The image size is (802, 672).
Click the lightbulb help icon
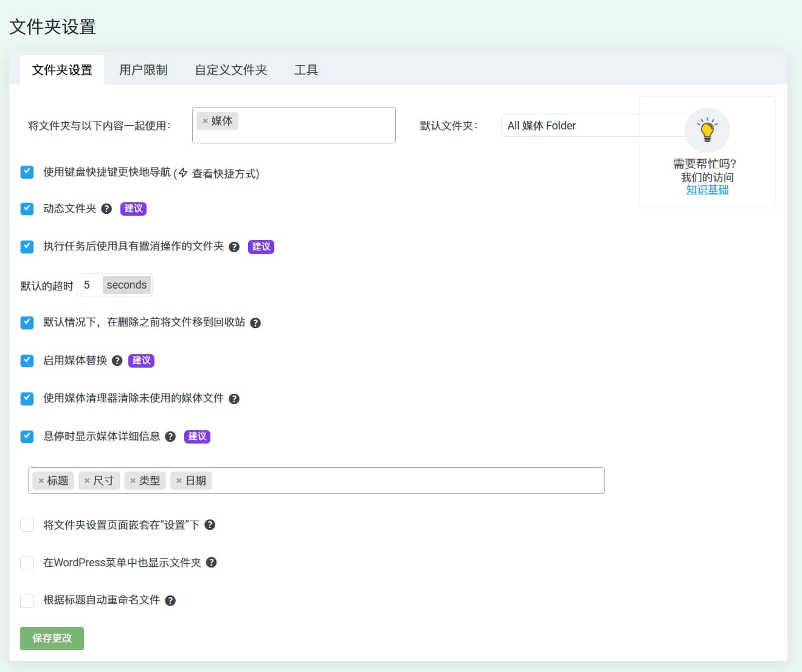click(x=707, y=130)
